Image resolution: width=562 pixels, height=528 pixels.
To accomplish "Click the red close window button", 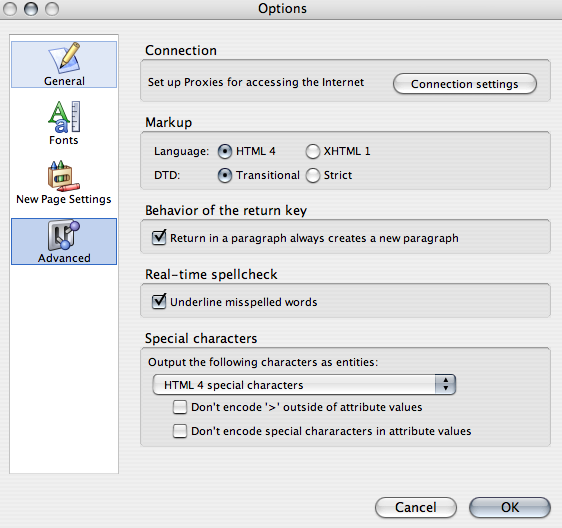I will click(x=10, y=9).
